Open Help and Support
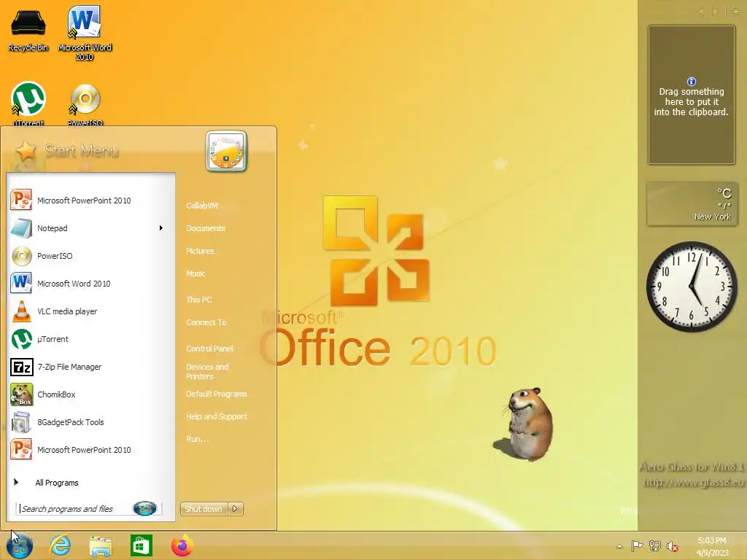 tap(216, 416)
